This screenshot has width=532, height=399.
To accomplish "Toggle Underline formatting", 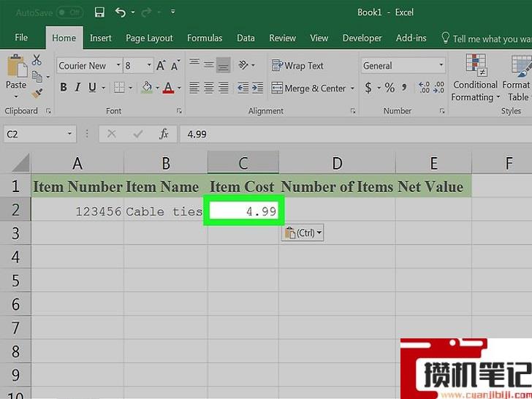I will [x=92, y=88].
